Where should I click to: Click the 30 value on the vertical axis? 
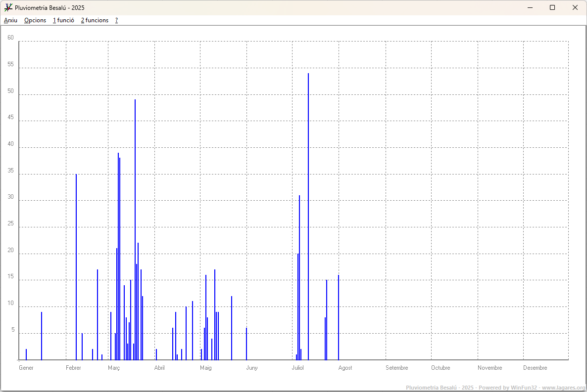(x=10, y=197)
